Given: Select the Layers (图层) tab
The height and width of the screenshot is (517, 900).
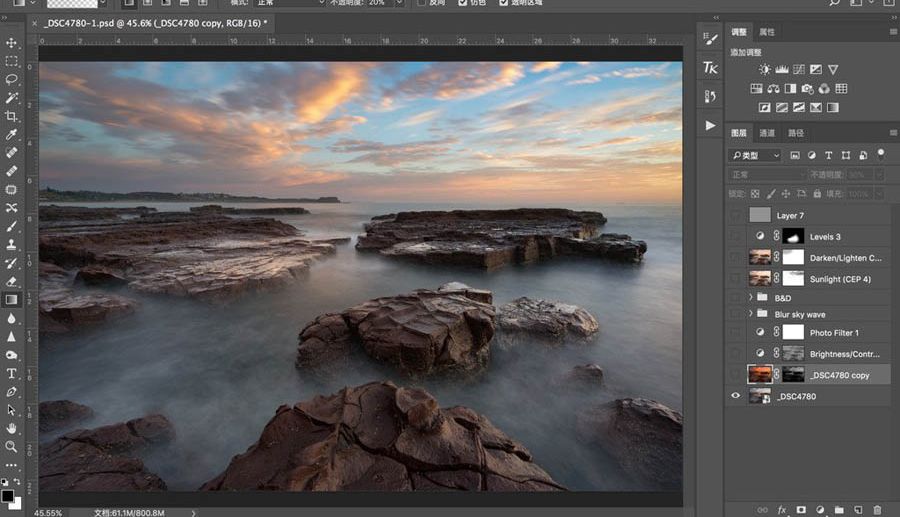Looking at the screenshot, I should [739, 133].
